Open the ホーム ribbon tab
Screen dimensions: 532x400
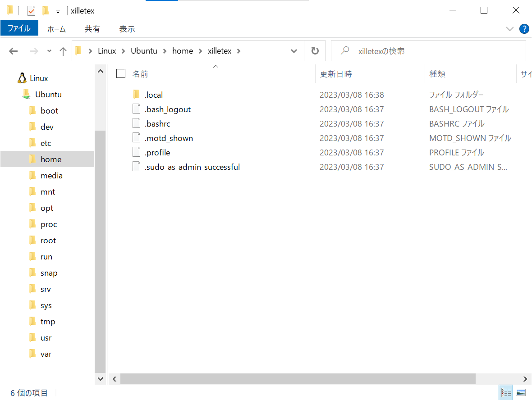pos(56,29)
